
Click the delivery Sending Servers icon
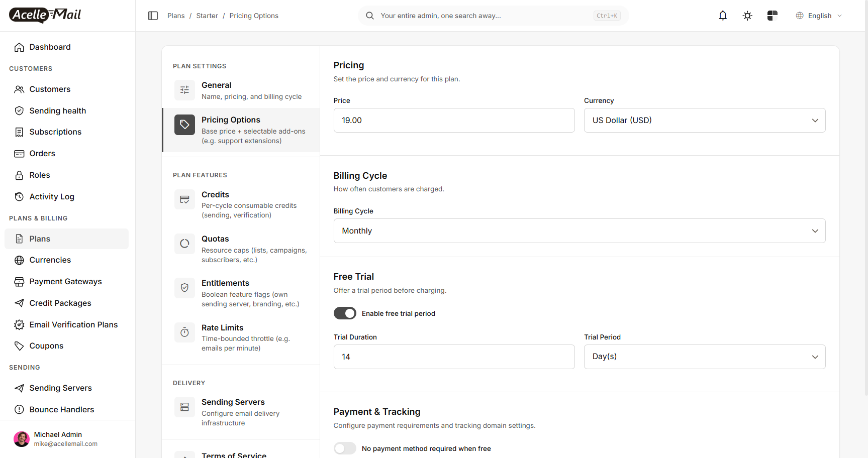click(184, 407)
